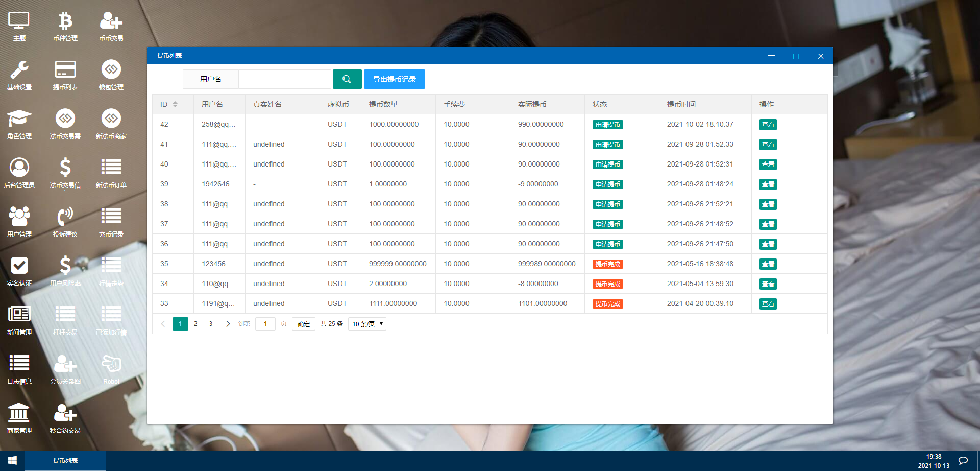The height and width of the screenshot is (471, 980).
Task: Click the green search magnifier button
Action: [x=347, y=79]
